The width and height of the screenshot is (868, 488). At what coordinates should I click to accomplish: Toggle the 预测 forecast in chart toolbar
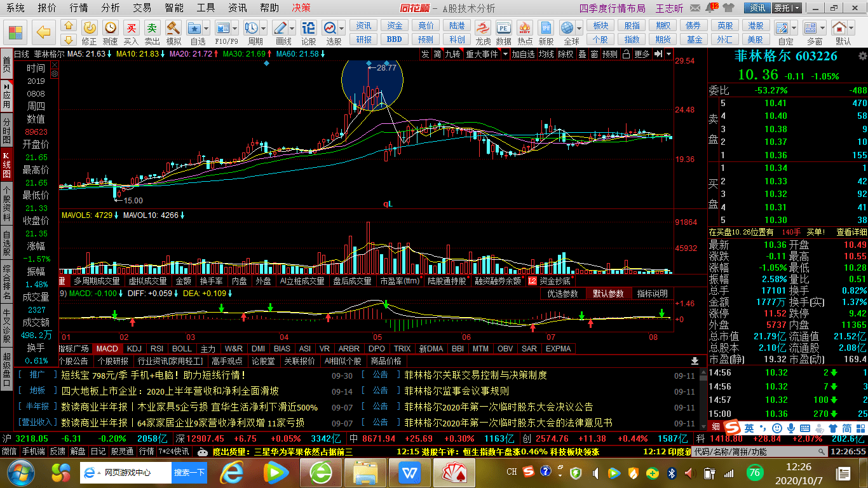click(610, 54)
